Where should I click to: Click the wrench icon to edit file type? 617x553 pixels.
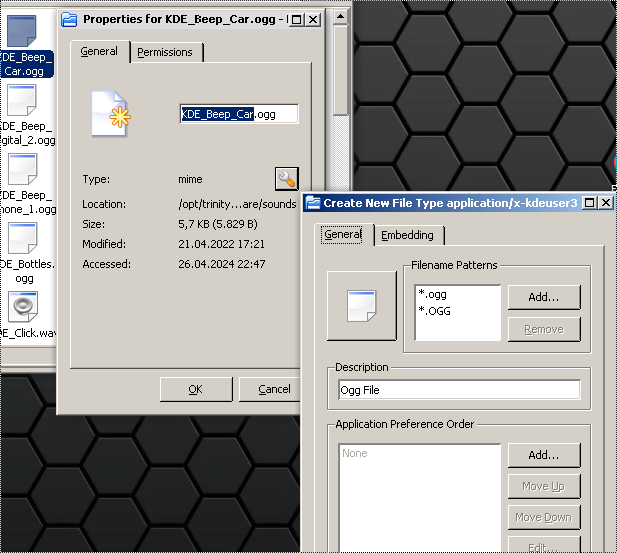point(286,179)
